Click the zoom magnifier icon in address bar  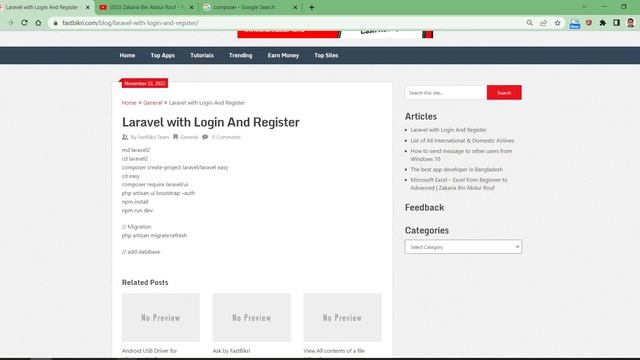pos(529,23)
